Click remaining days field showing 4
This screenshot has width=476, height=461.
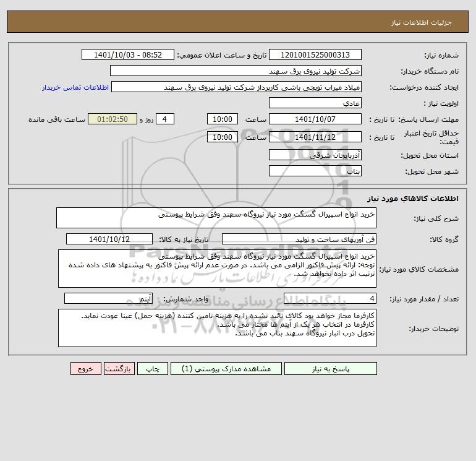(x=165, y=119)
